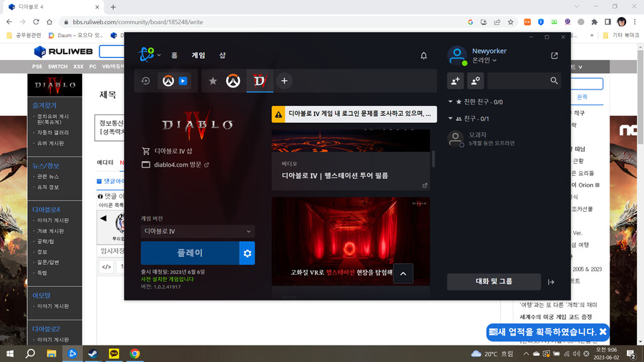Open the 샵 tab in Battle.net

[x=223, y=55]
